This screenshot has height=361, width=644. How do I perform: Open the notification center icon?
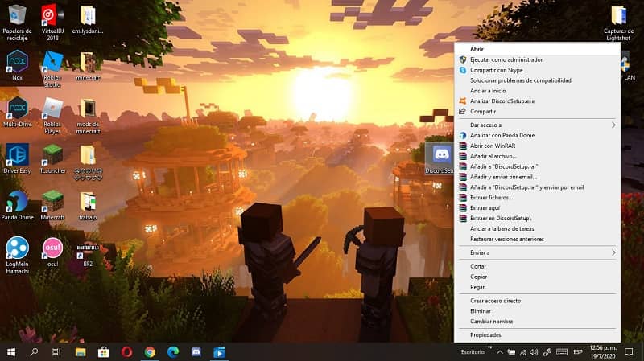[629, 352]
